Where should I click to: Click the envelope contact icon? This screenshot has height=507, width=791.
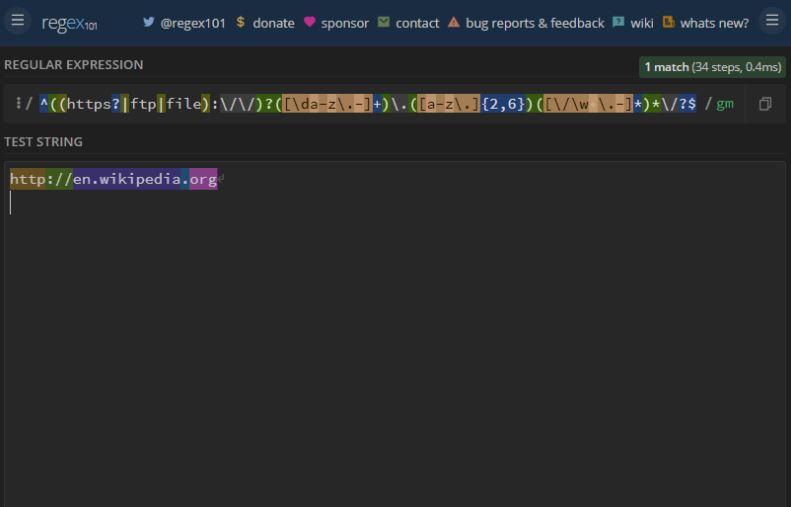coord(383,22)
